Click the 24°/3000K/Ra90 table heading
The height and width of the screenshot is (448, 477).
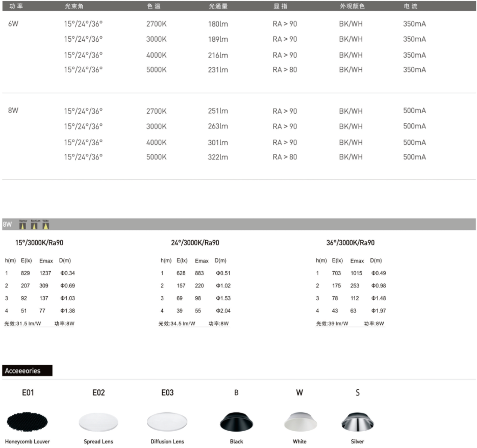195,243
